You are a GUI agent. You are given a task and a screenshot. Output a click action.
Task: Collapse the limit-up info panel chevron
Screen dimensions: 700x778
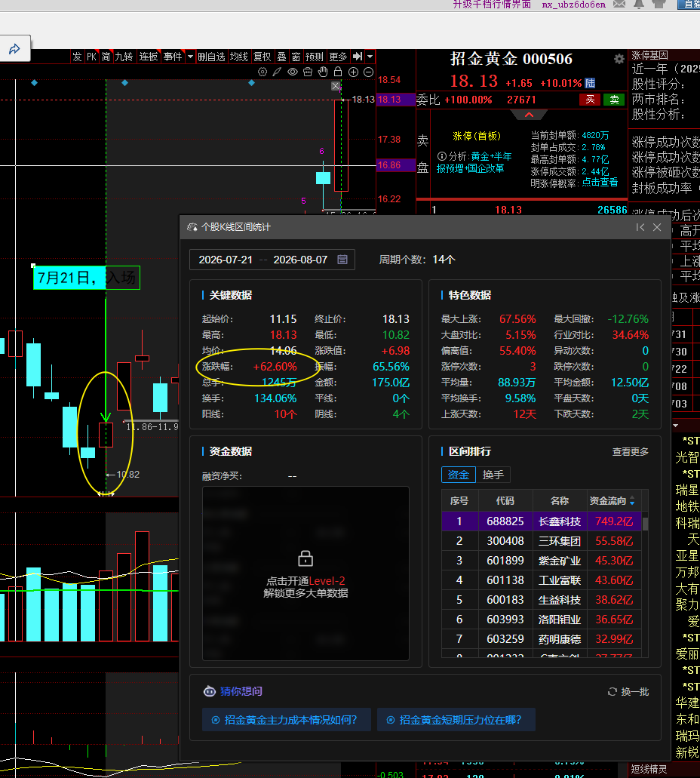click(x=529, y=115)
